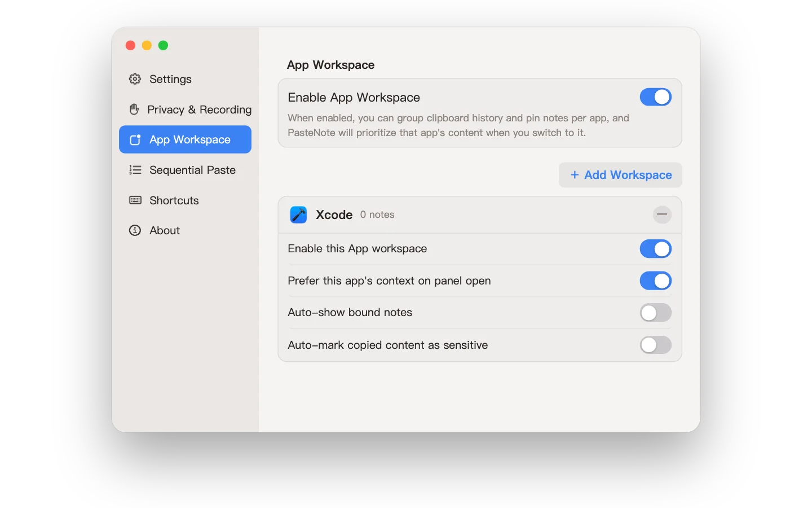This screenshot has height=508, width=812.
Task: Select App Workspace label in sidebar
Action: click(x=189, y=139)
